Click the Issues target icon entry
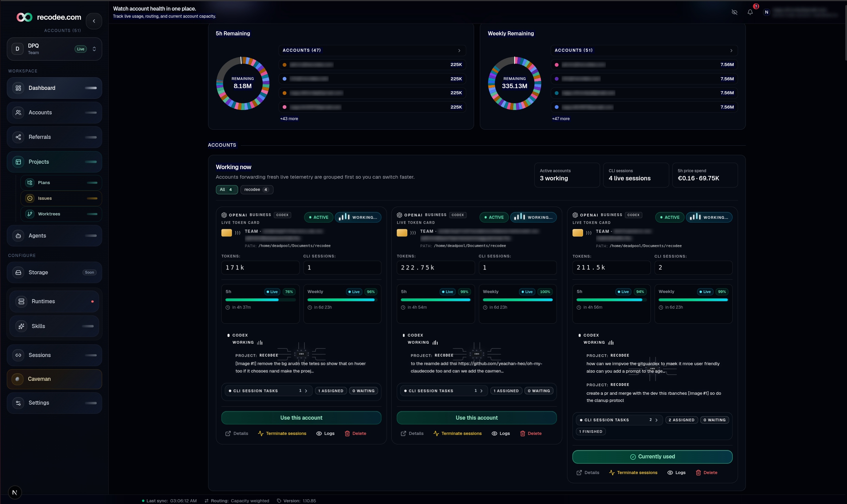Screen dimensions: 847x504 coord(30,198)
